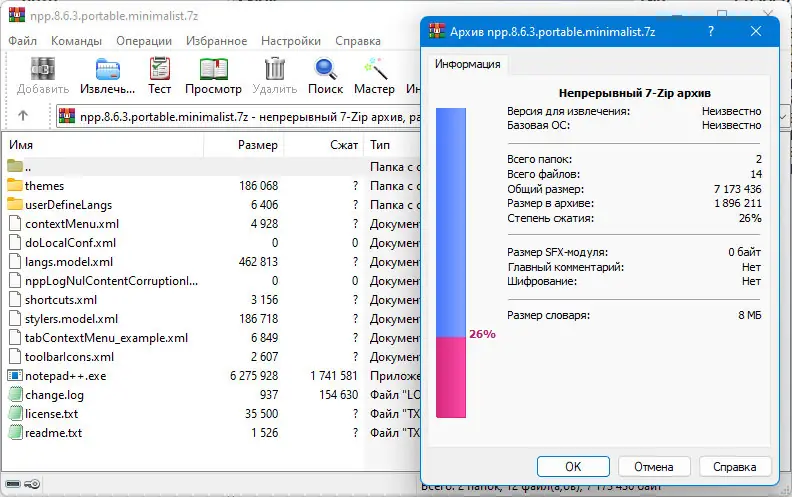Screen dimensions: 792x497
Task: Click the 26% label beside ratio bar
Action: [x=482, y=334]
